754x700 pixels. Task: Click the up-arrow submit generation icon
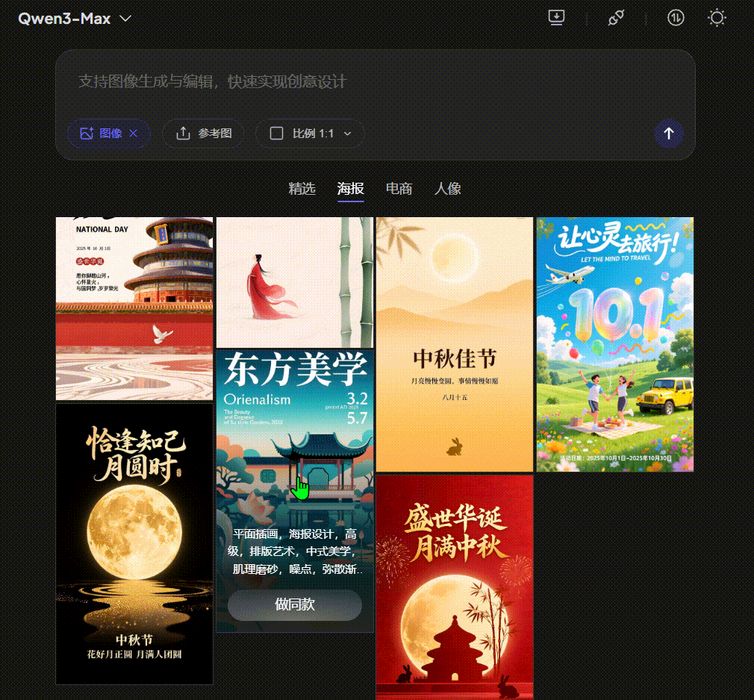(x=669, y=134)
